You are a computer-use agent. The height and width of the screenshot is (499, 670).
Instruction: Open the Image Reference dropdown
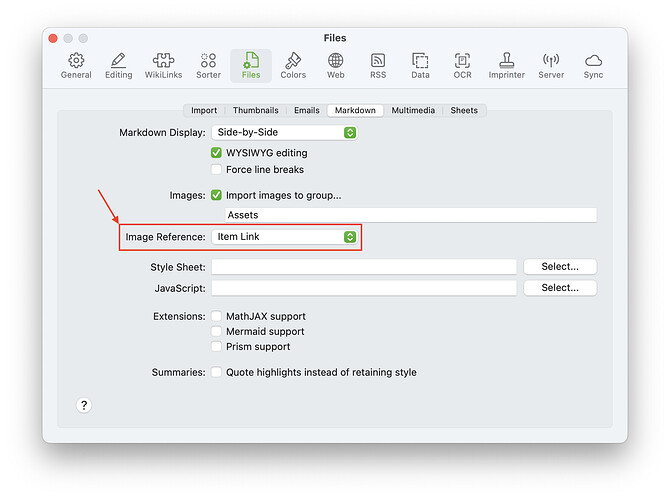285,237
